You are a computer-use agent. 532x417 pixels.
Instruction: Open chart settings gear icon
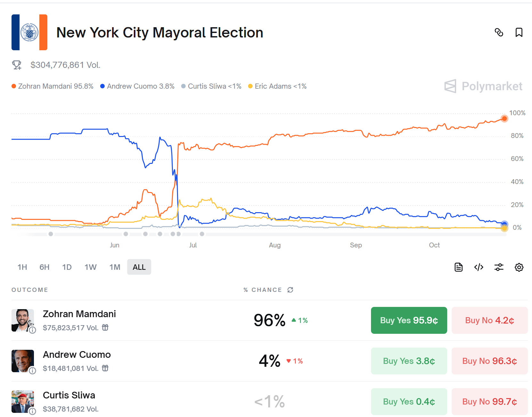click(519, 267)
